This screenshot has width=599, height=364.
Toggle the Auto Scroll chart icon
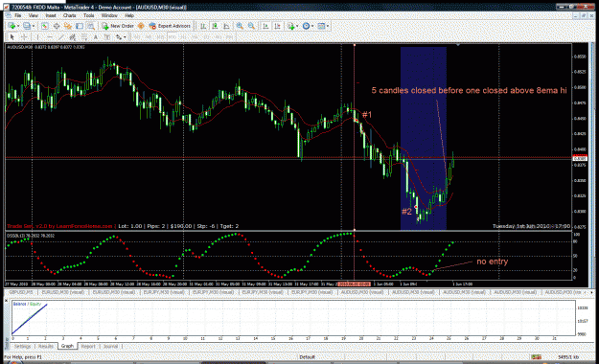pyautogui.click(x=265, y=26)
